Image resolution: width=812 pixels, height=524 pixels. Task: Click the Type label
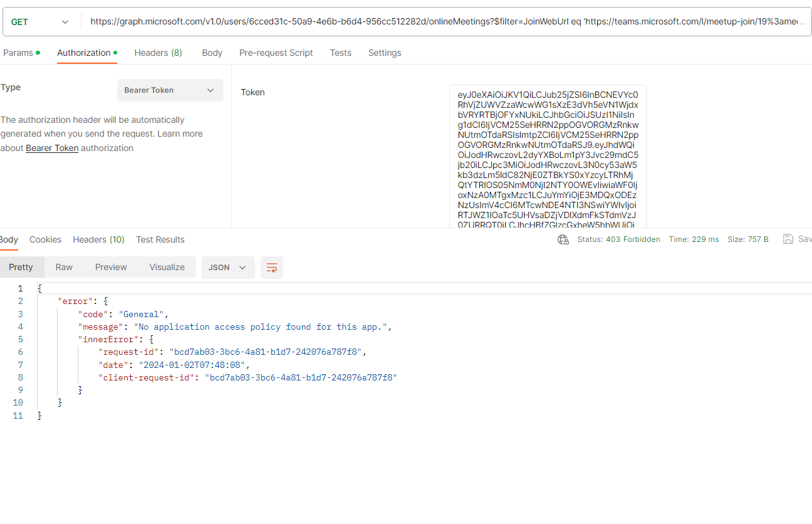coord(11,87)
